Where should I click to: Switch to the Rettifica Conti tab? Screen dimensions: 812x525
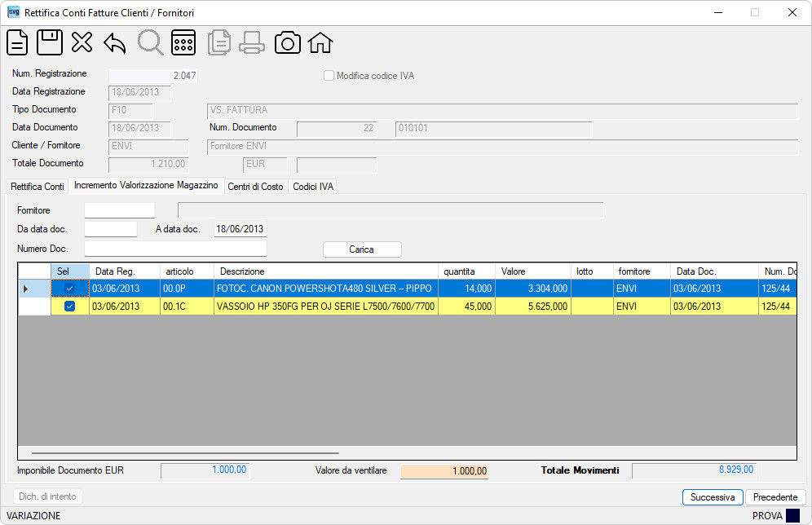coord(38,187)
